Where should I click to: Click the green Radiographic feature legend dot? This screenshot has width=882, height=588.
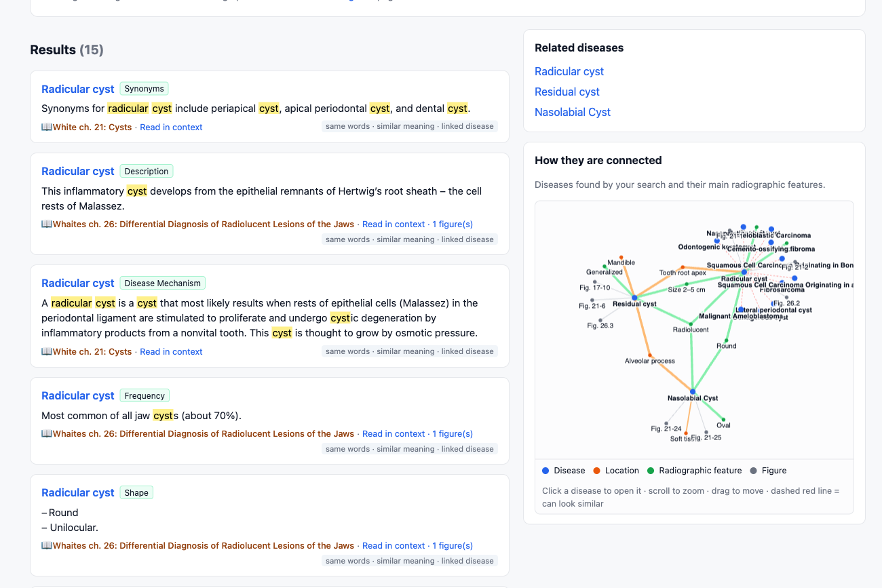[651, 471]
